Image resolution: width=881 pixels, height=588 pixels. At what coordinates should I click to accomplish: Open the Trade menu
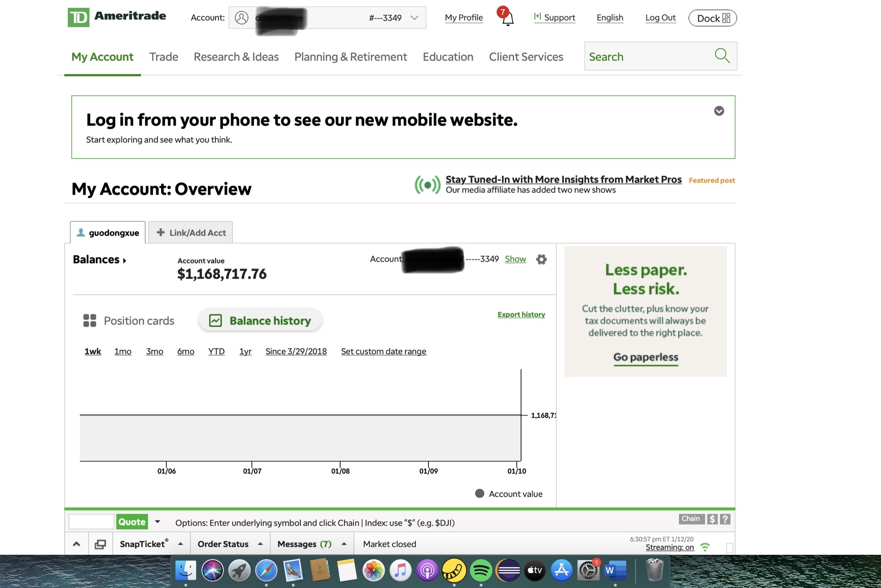(164, 57)
